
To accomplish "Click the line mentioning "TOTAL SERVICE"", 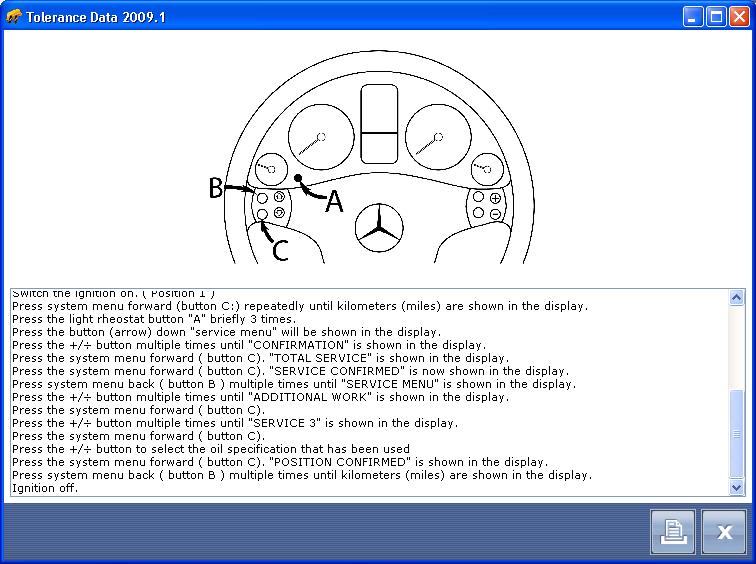I will (x=260, y=358).
